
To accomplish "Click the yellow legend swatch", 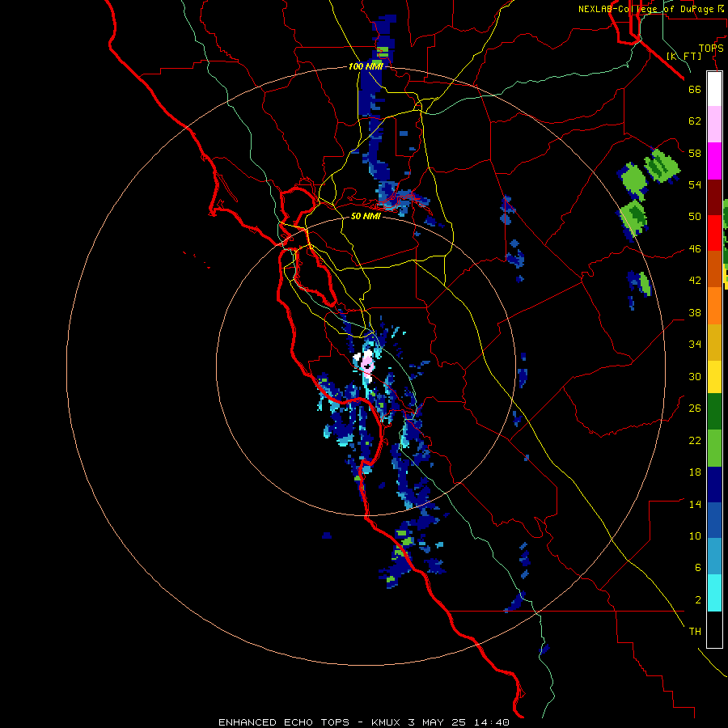I will pyautogui.click(x=714, y=377).
